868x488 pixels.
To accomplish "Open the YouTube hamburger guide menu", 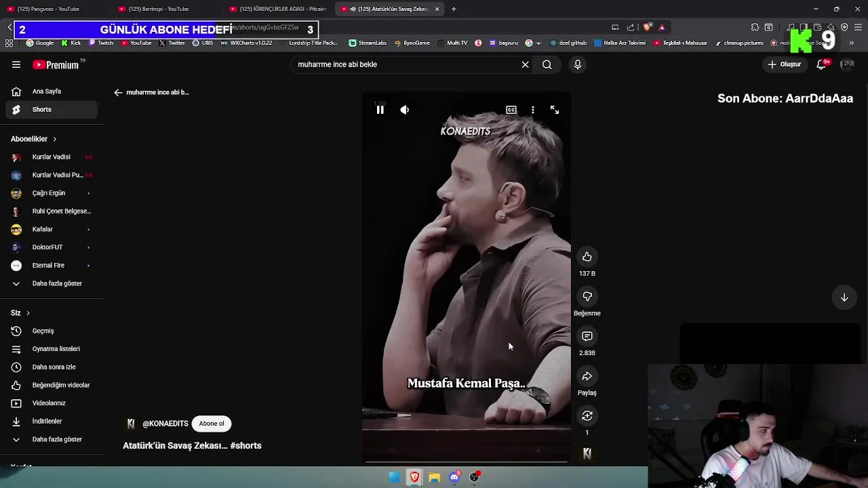I will point(16,64).
